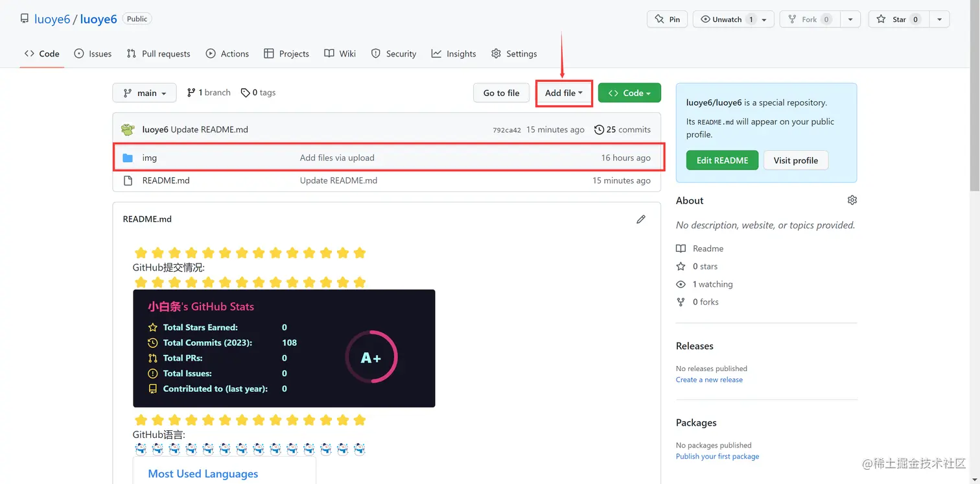The height and width of the screenshot is (484, 980).
Task: Star the repository
Action: point(898,19)
